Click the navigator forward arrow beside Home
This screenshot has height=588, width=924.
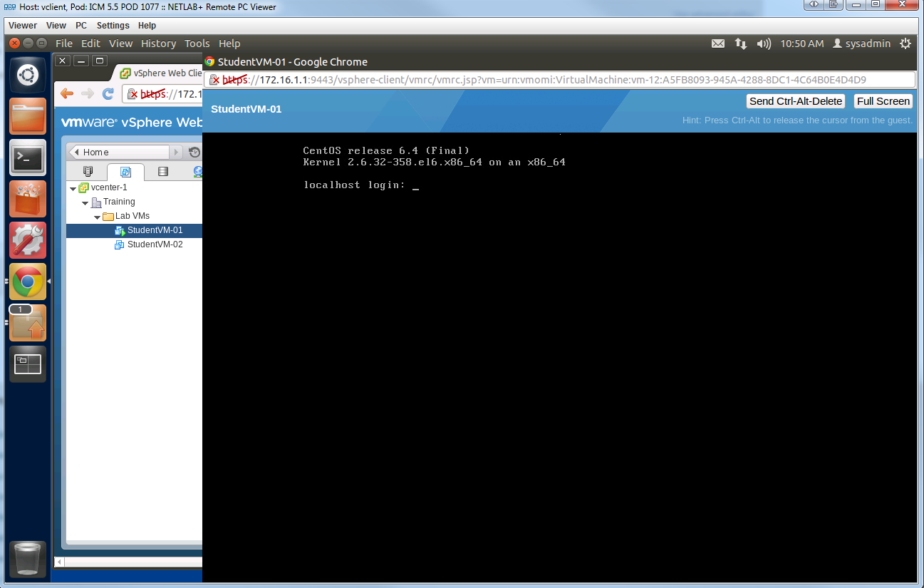click(x=175, y=152)
